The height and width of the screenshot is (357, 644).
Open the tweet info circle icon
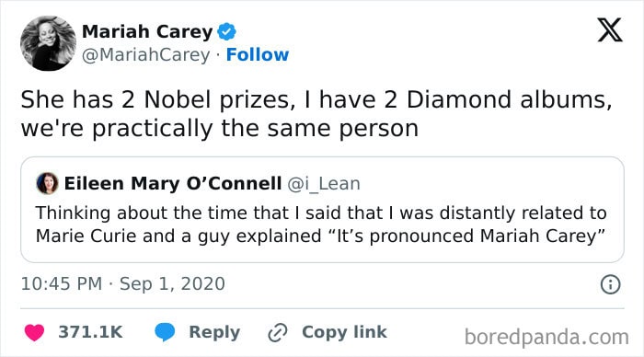pyautogui.click(x=610, y=284)
